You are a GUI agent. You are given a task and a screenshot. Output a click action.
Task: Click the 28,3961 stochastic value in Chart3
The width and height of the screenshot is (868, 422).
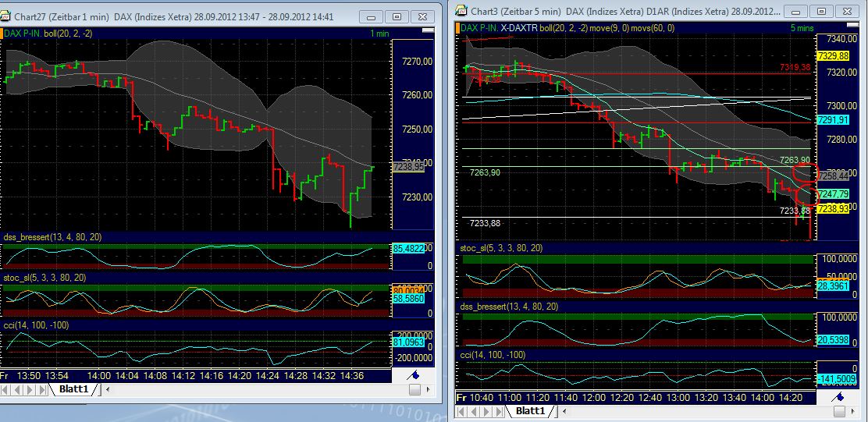833,286
